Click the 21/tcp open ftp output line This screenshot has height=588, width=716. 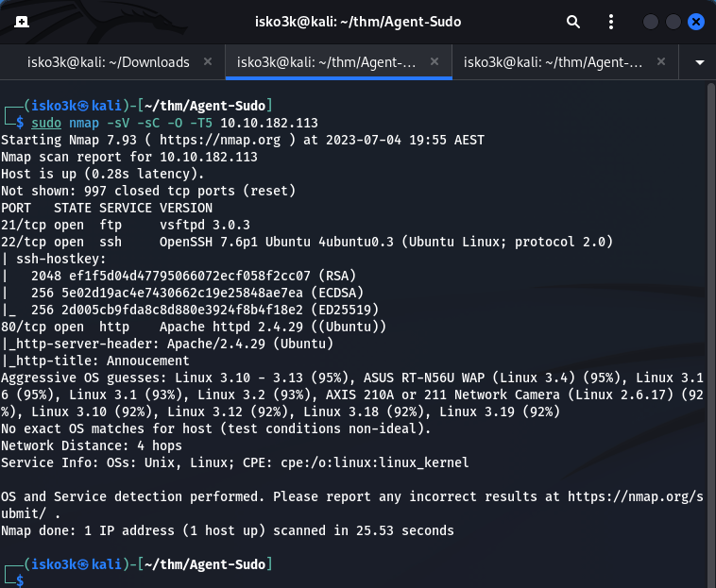click(126, 225)
